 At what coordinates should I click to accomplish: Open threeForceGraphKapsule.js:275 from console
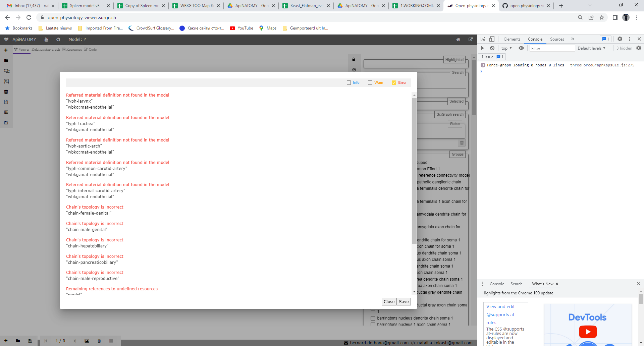point(602,65)
